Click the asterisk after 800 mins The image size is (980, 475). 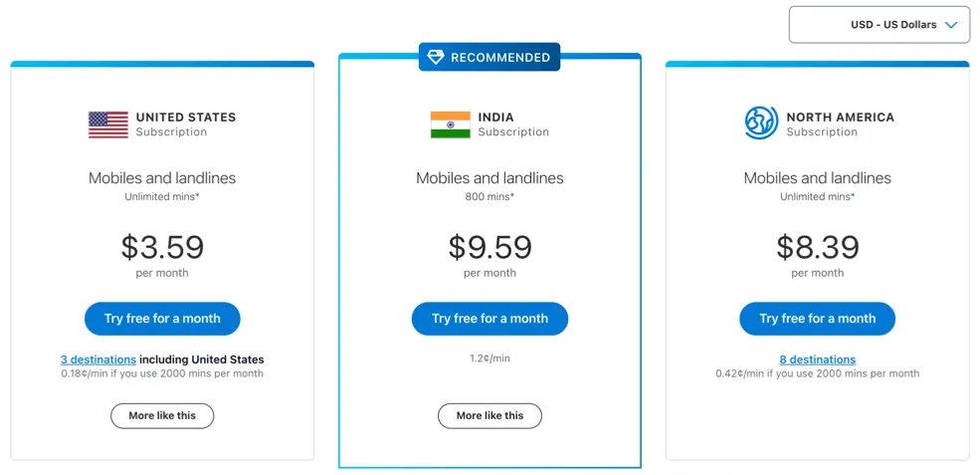(512, 195)
